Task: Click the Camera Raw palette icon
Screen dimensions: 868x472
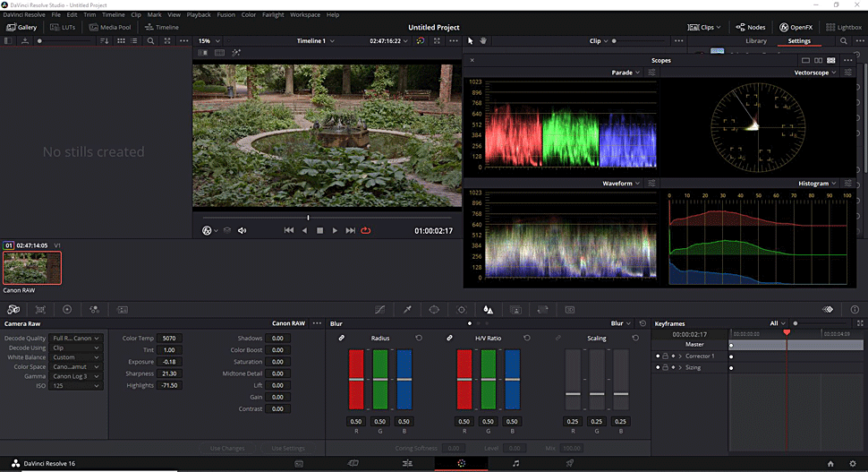Action: tap(13, 310)
